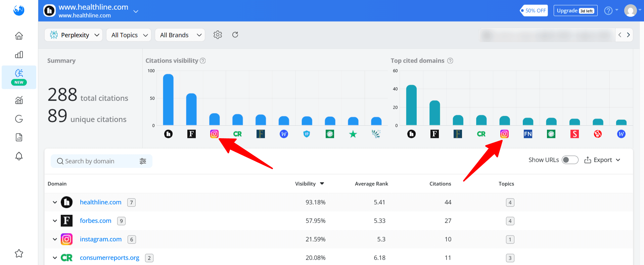Open the trend chart sidebar icon
Viewport: 644px width, 265px height.
point(19,100)
